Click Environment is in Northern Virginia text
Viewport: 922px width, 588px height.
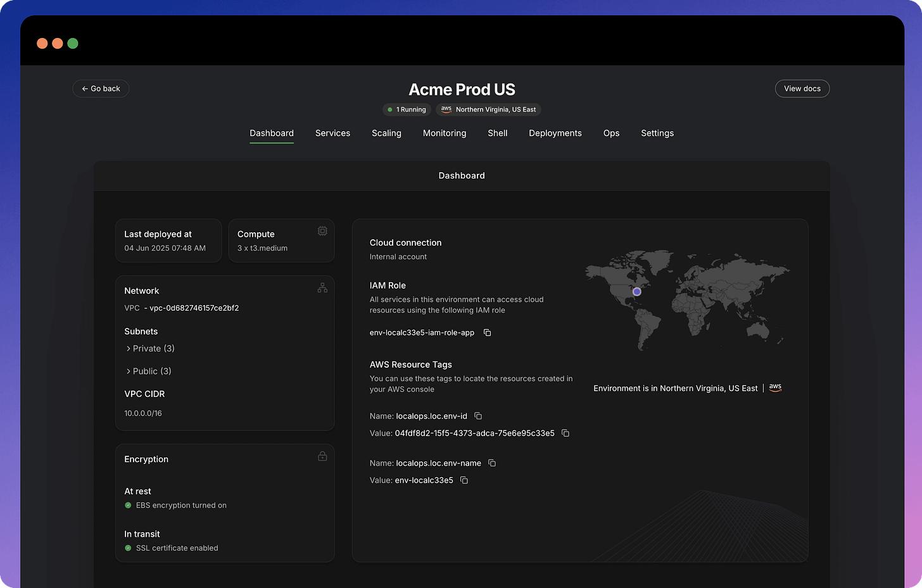(x=676, y=389)
